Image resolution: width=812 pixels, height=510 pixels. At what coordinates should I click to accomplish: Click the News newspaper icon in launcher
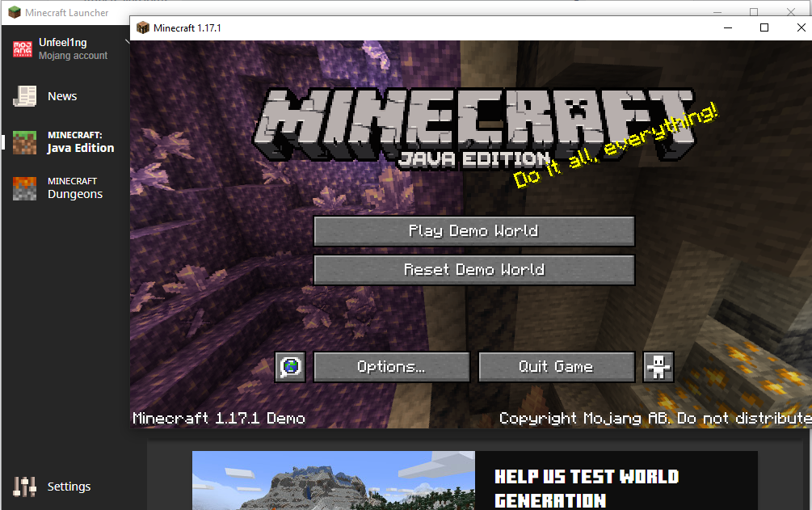(x=24, y=96)
